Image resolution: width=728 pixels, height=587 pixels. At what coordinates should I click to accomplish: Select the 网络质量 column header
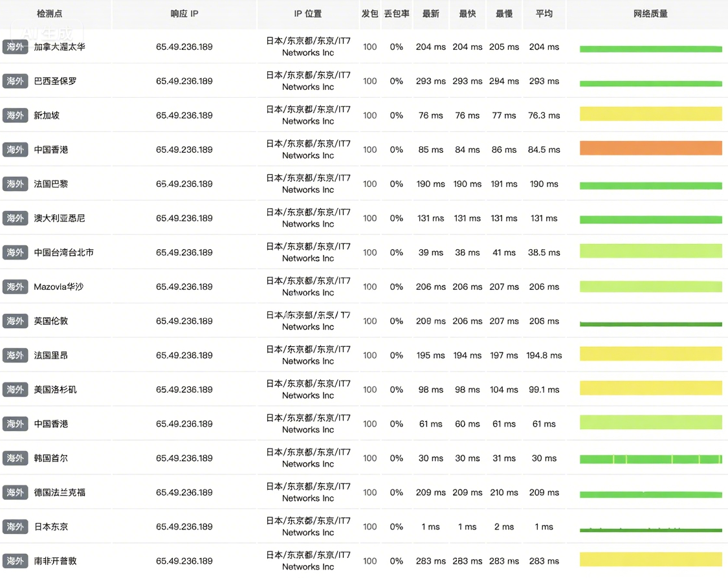coord(650,14)
